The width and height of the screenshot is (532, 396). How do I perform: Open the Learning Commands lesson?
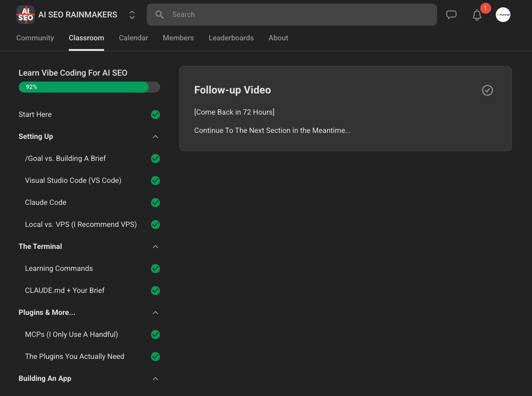pyautogui.click(x=59, y=269)
